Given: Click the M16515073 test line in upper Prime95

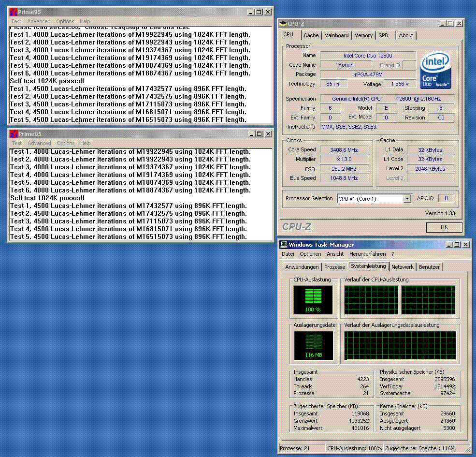Looking at the screenshot, I should tap(128, 120).
